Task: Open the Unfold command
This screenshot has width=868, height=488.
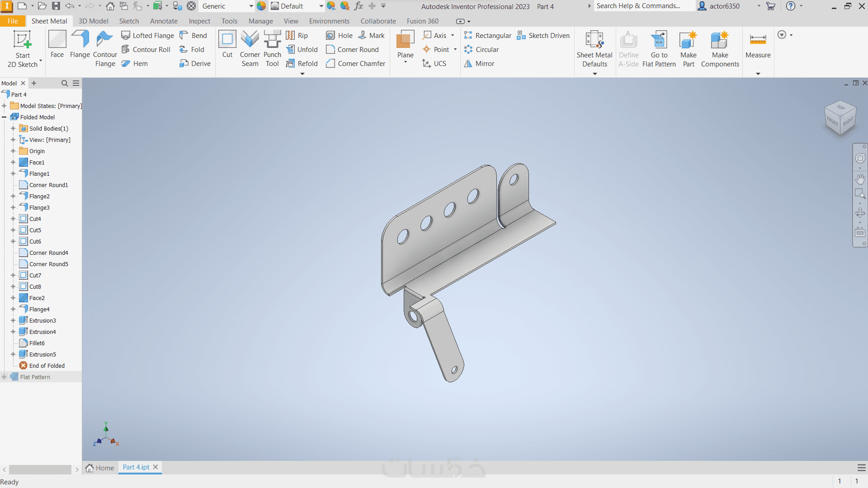Action: coord(302,50)
